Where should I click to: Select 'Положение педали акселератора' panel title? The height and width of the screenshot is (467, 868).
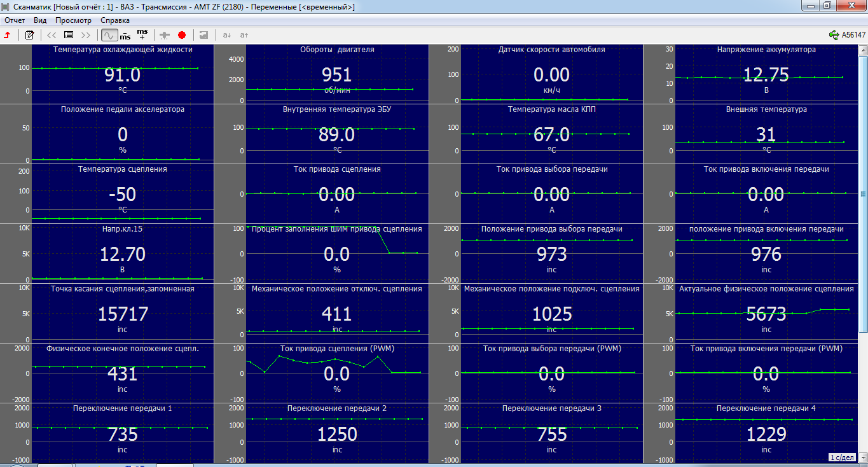click(x=123, y=109)
